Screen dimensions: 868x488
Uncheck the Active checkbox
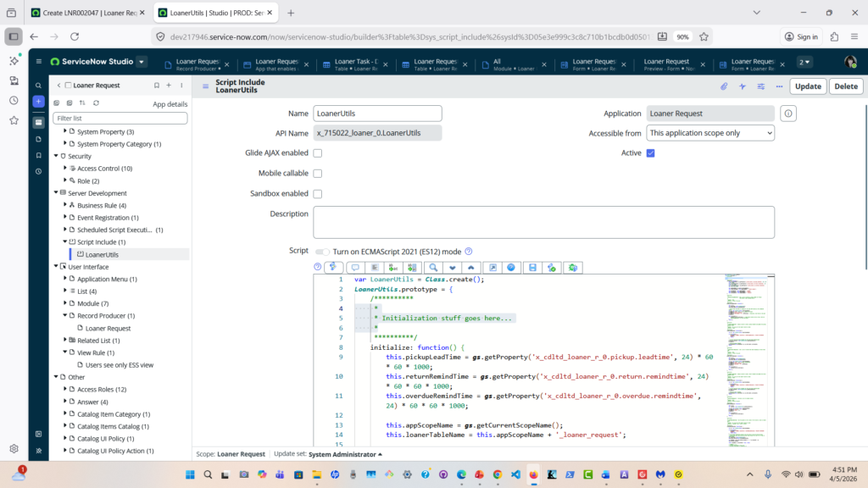(650, 153)
